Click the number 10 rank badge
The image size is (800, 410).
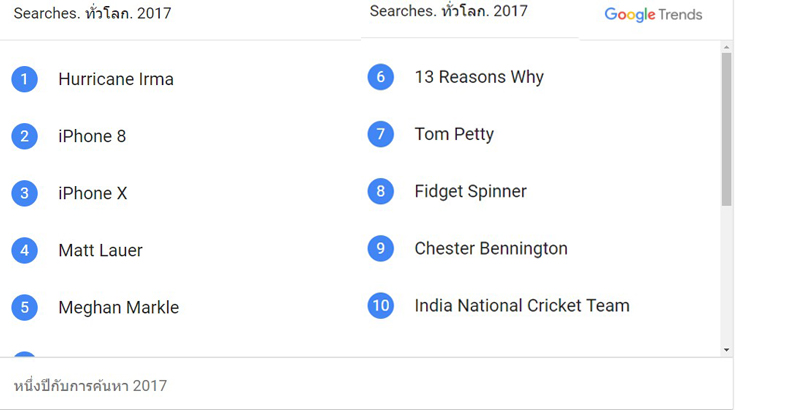pos(381,305)
